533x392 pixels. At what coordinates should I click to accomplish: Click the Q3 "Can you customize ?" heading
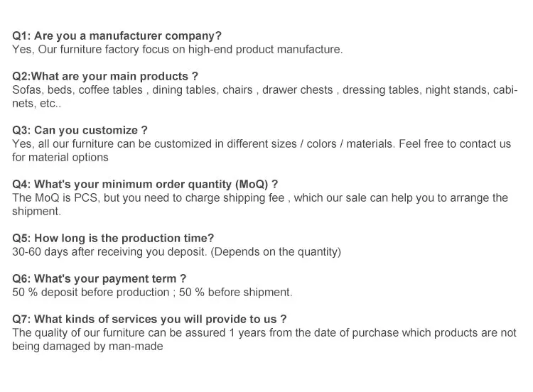(x=80, y=130)
